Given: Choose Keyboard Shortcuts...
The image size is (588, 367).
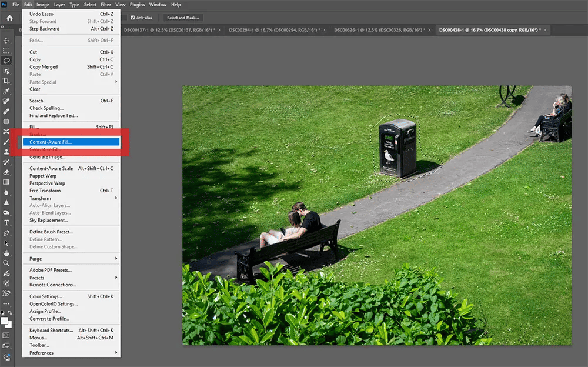Looking at the screenshot, I should [x=71, y=330].
